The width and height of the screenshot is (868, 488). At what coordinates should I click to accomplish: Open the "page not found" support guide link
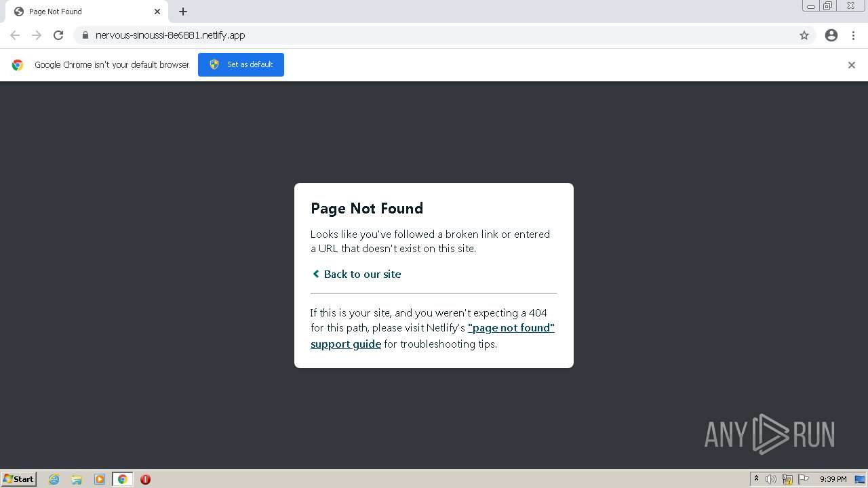pos(433,335)
